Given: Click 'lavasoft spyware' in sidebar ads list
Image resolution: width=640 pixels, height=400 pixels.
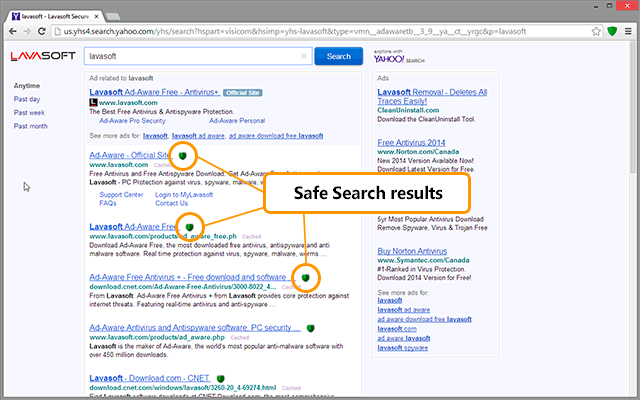Looking at the screenshot, I should 402,348.
